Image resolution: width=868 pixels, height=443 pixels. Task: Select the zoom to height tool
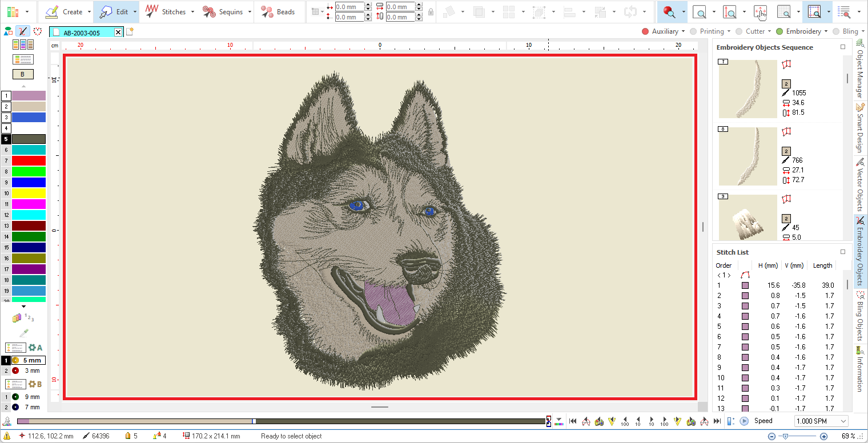(730, 11)
